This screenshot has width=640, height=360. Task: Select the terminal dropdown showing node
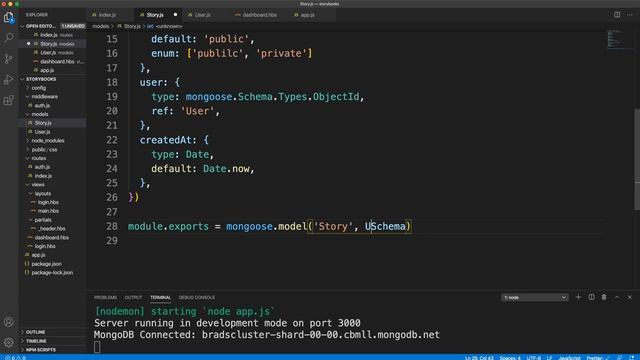(534, 298)
